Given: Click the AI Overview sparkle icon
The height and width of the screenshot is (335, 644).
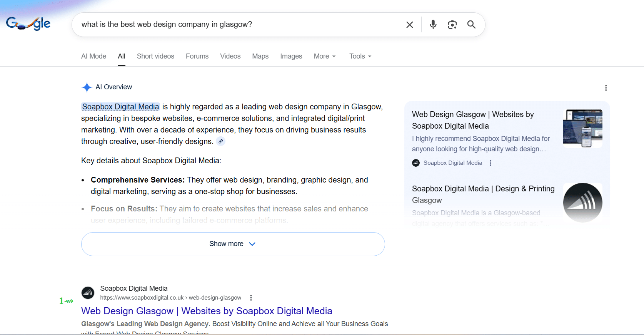Looking at the screenshot, I should pos(87,87).
